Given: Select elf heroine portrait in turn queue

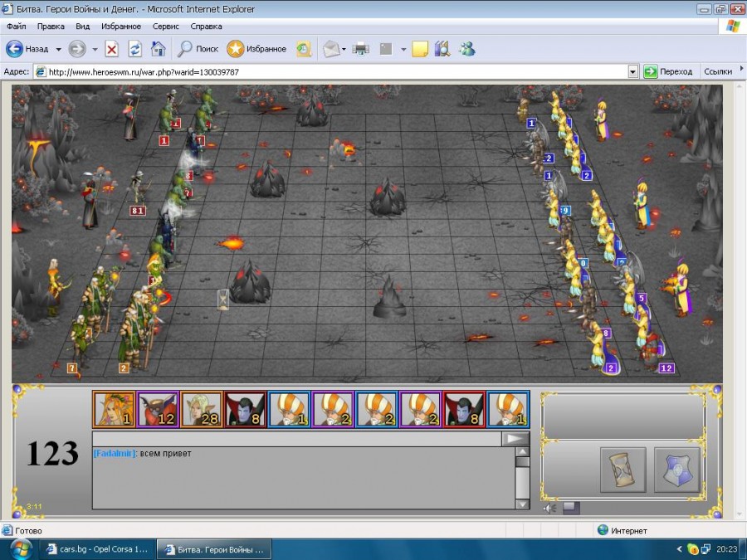Looking at the screenshot, I should tap(114, 409).
